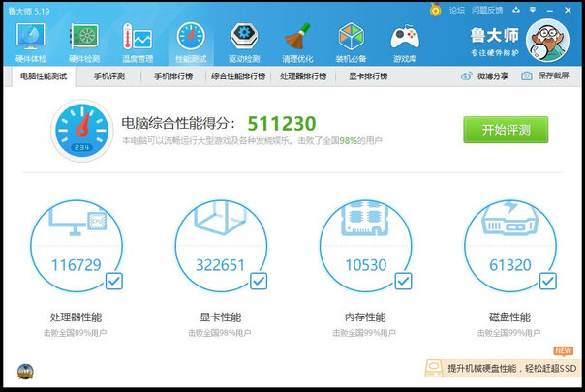Switch to 显卡排行榜 tab
Viewport: 585px width, 392px height.
368,75
